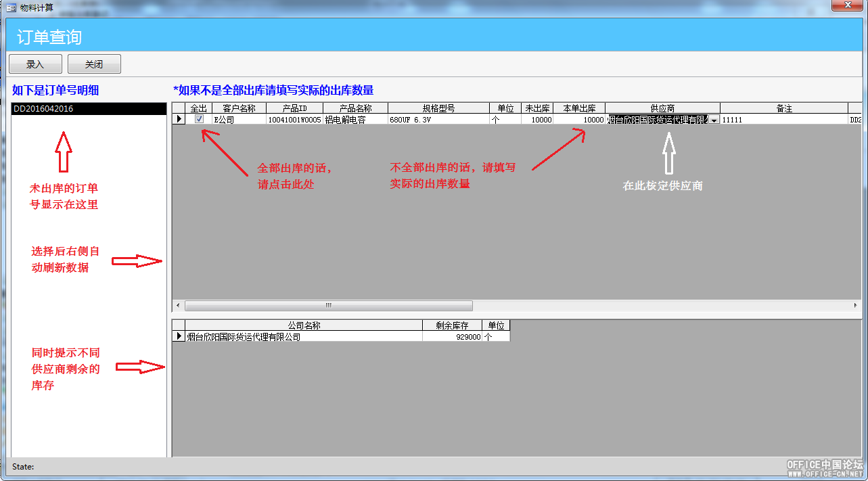
Task: Select the order grid row selector arrow
Action: coord(179,120)
